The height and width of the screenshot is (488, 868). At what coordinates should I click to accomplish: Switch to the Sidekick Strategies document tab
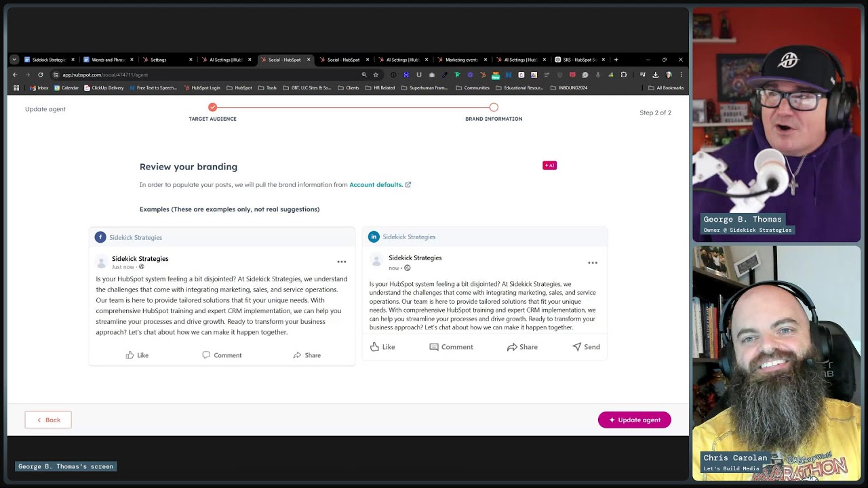(x=47, y=60)
